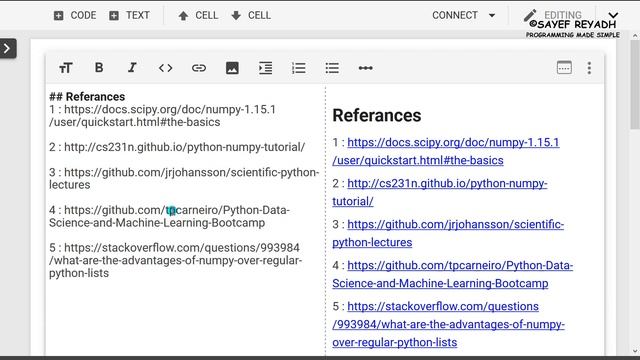Click the plus icon beside TEXT
The width and height of the screenshot is (640, 360).
click(x=114, y=16)
